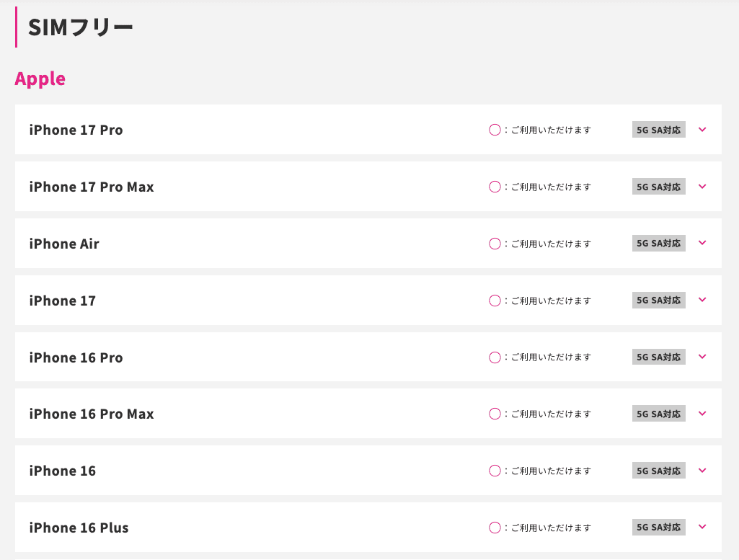Viewport: 739px width, 560px height.
Task: Click the iPhone 16 Pro Max circle icon
Action: pyautogui.click(x=495, y=414)
